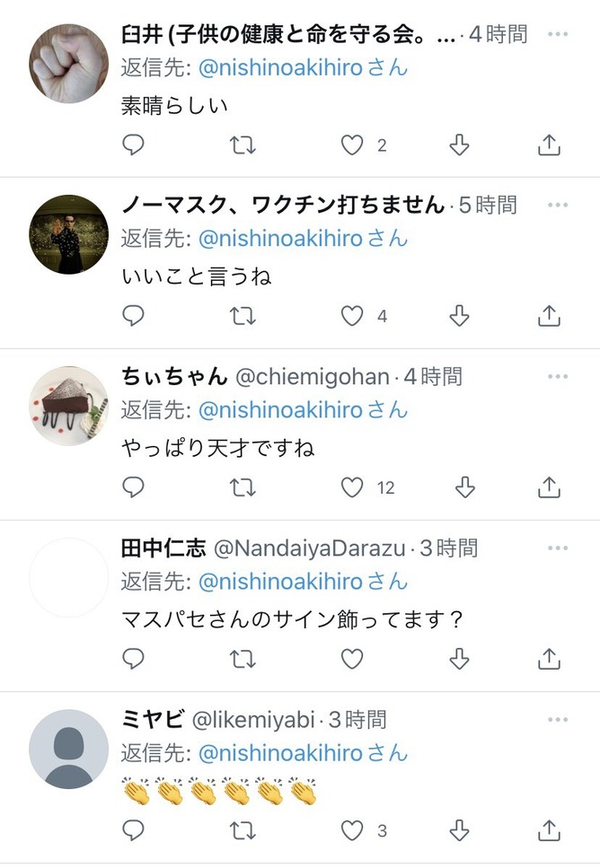This screenshot has width=600, height=868.
Task: Like the いいこと言うね tweet
Action: 352,316
